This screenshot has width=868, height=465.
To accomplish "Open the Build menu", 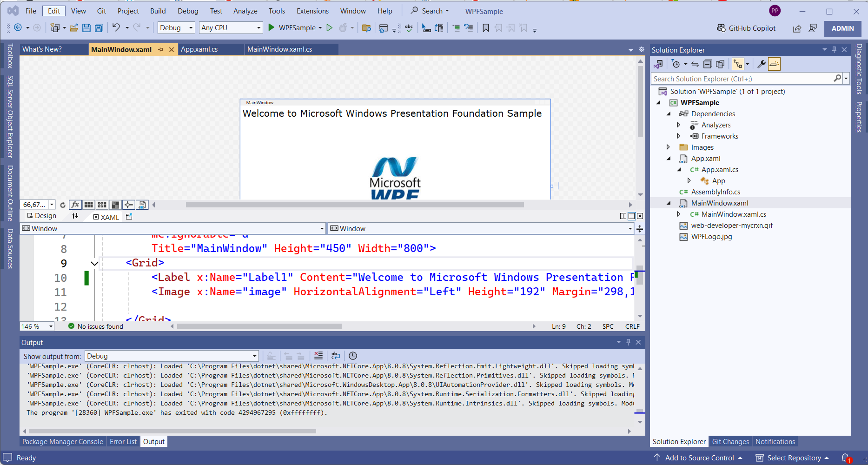I will 158,11.
